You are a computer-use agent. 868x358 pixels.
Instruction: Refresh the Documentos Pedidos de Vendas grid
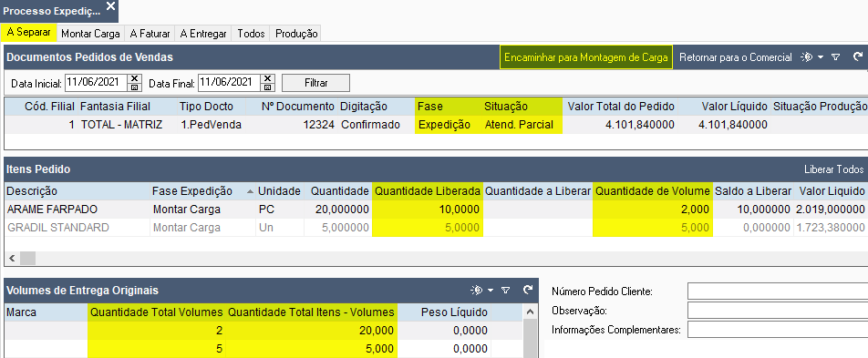tap(858, 56)
